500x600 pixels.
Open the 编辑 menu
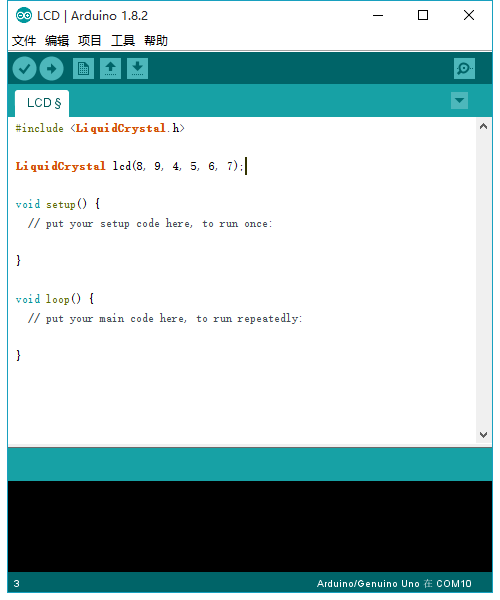coord(57,41)
